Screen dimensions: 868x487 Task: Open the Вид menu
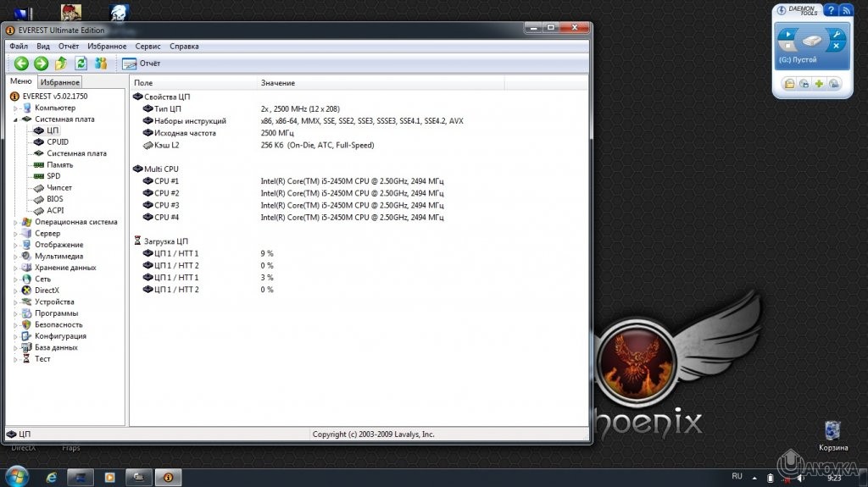[x=43, y=47]
